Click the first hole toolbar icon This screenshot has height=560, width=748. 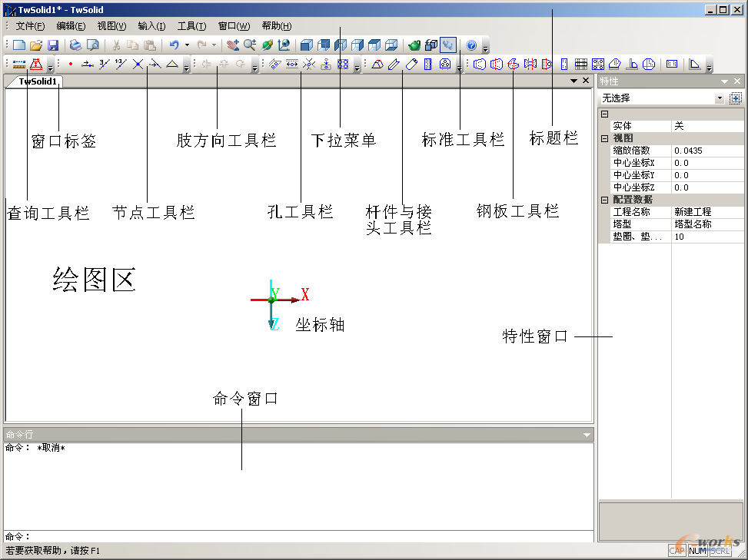274,64
